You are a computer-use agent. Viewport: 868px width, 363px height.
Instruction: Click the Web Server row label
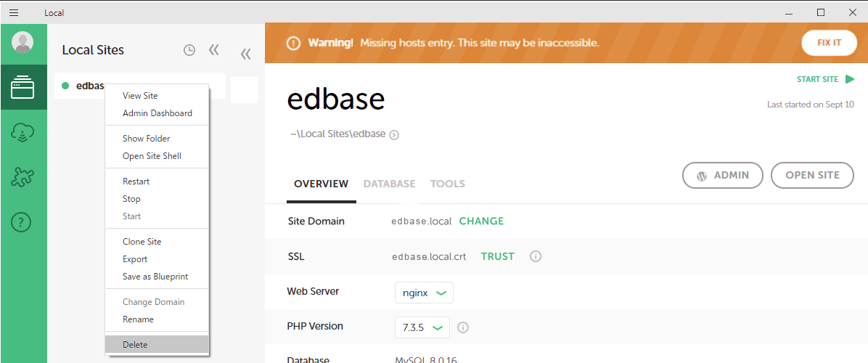(x=313, y=291)
